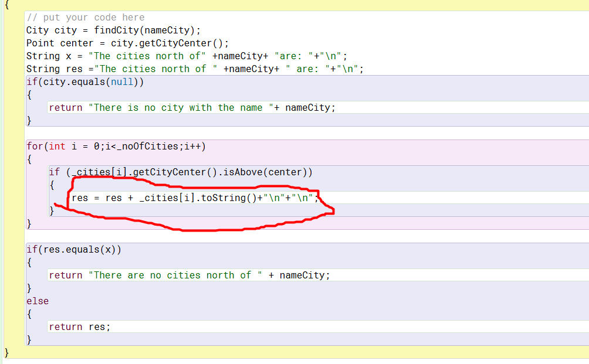589x364 pixels.
Task: Click the 'return res;' line
Action: point(80,327)
